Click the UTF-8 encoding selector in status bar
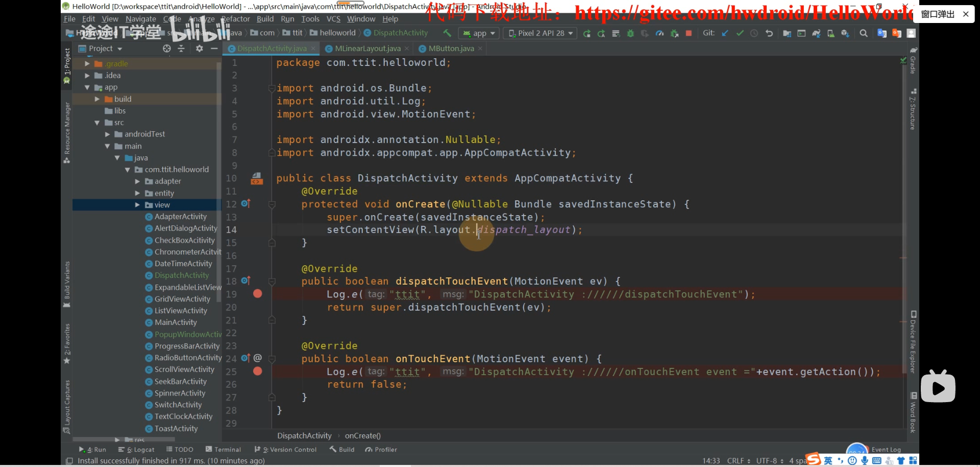 [x=770, y=461]
